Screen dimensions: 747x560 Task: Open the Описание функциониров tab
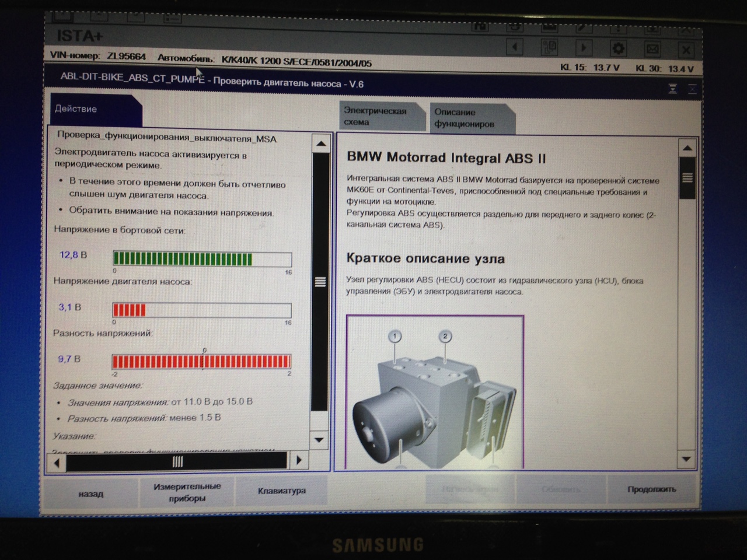click(x=472, y=118)
